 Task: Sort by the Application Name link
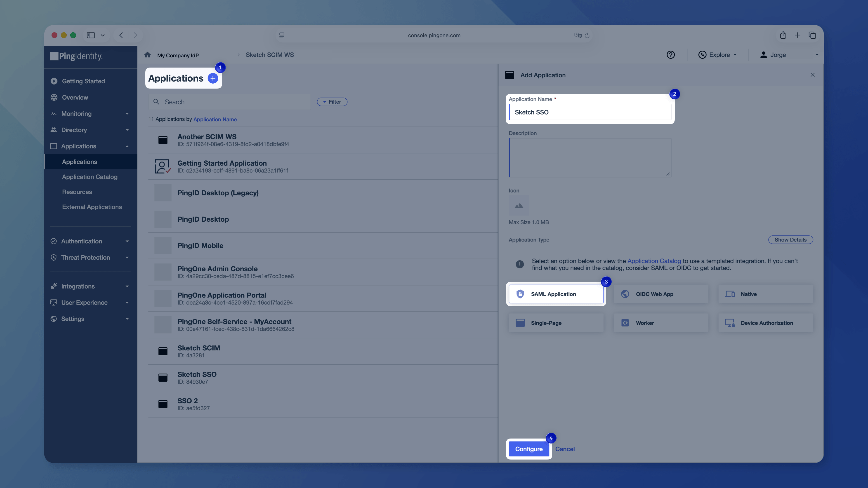(215, 119)
